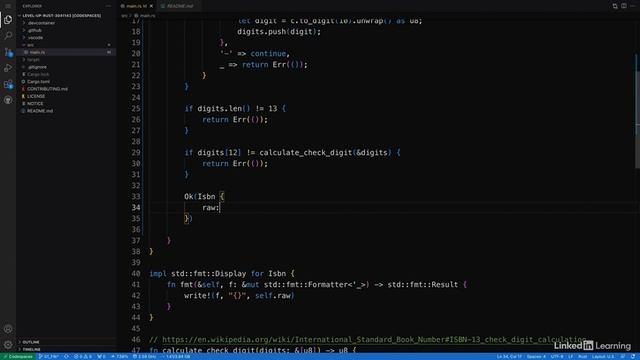This screenshot has width=640, height=360.
Task: Click the Codespaces remote indicator
Action: pyautogui.click(x=18, y=357)
